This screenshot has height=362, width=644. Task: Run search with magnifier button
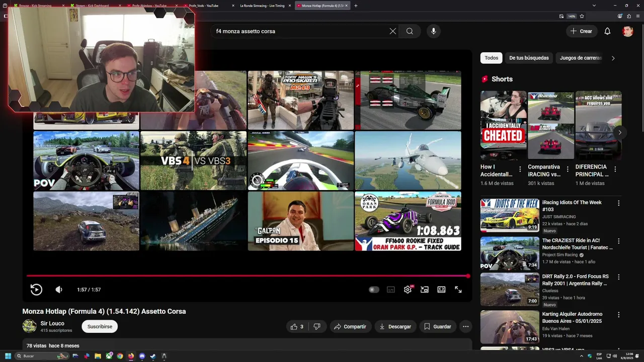[410, 31]
